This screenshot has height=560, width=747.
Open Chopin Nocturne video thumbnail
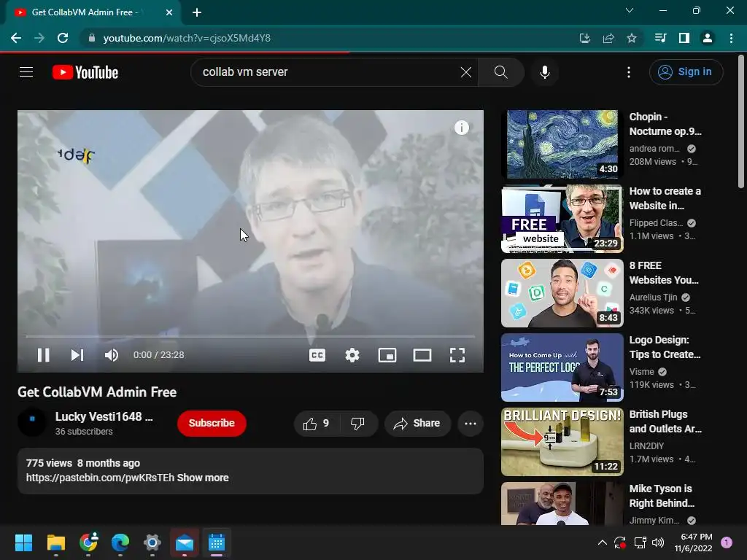coord(562,144)
